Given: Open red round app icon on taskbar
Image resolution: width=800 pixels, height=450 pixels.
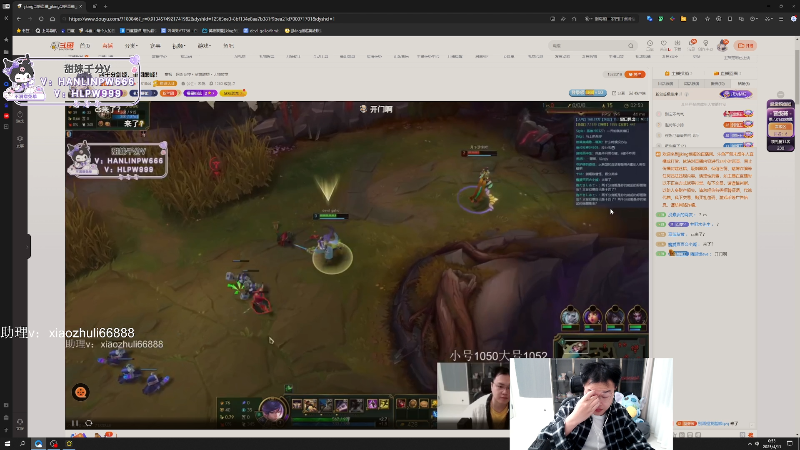Looking at the screenshot, I should [54, 444].
